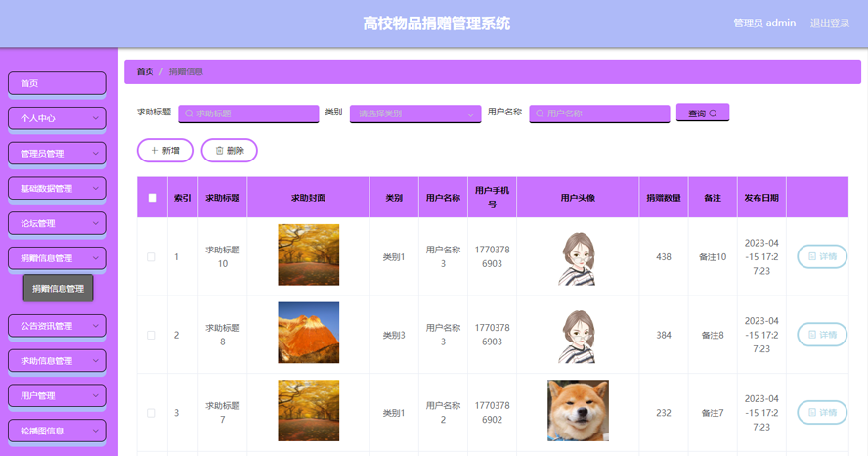
Task: Click magnifier icon inside 求助标题 search field
Action: point(189,114)
